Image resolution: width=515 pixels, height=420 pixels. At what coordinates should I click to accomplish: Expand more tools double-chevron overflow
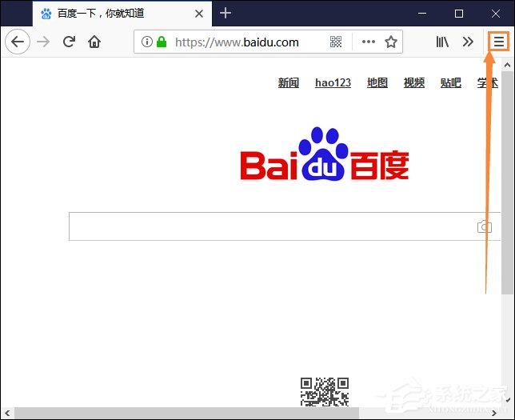468,42
